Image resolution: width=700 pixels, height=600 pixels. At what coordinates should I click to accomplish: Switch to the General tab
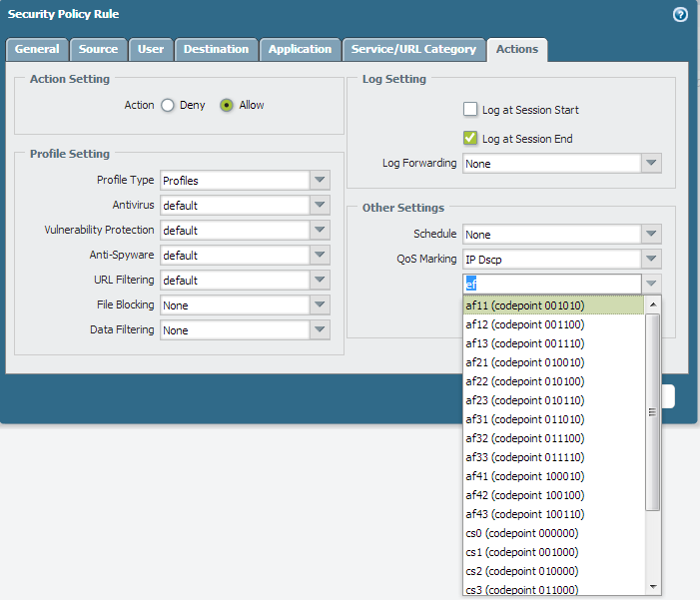(x=37, y=49)
